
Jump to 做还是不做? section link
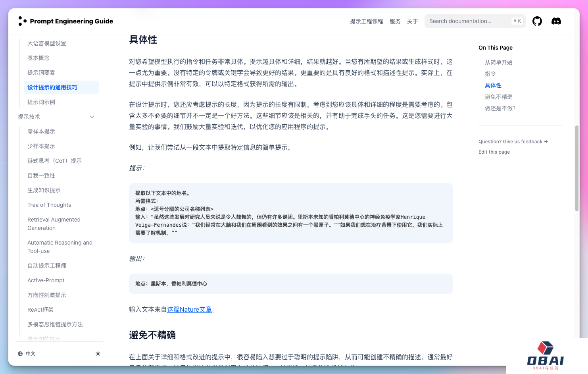coord(500,108)
